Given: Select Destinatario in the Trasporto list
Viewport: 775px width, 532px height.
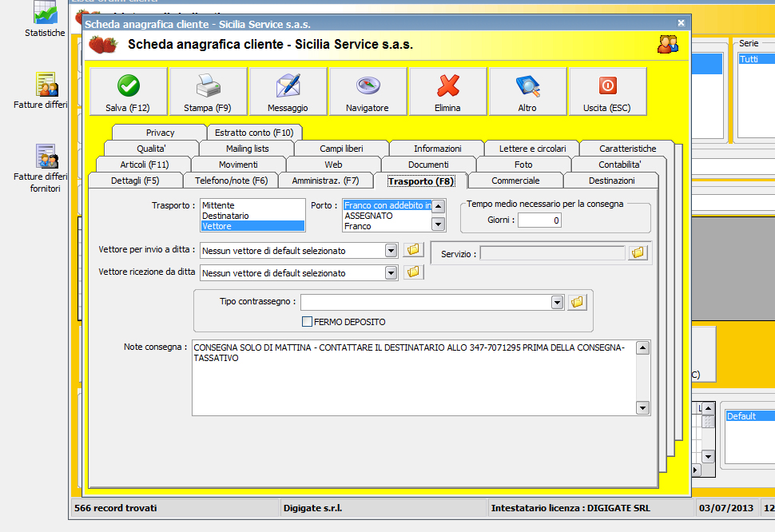Looking at the screenshot, I should [252, 216].
